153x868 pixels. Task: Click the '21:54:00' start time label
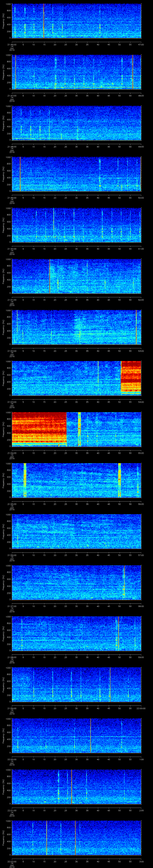(x=12, y=453)
